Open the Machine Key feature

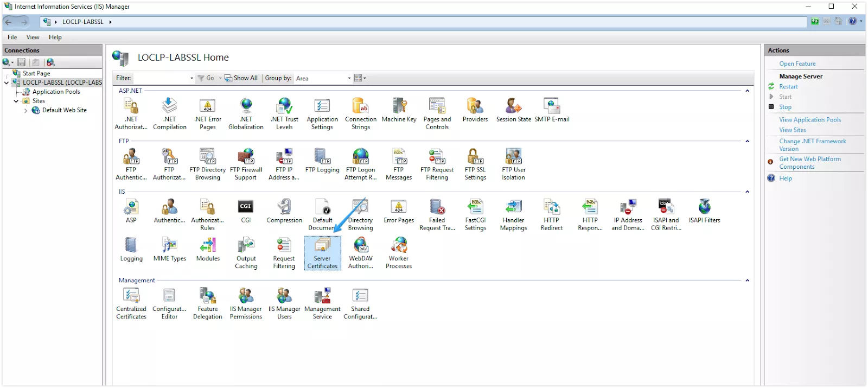(x=399, y=110)
